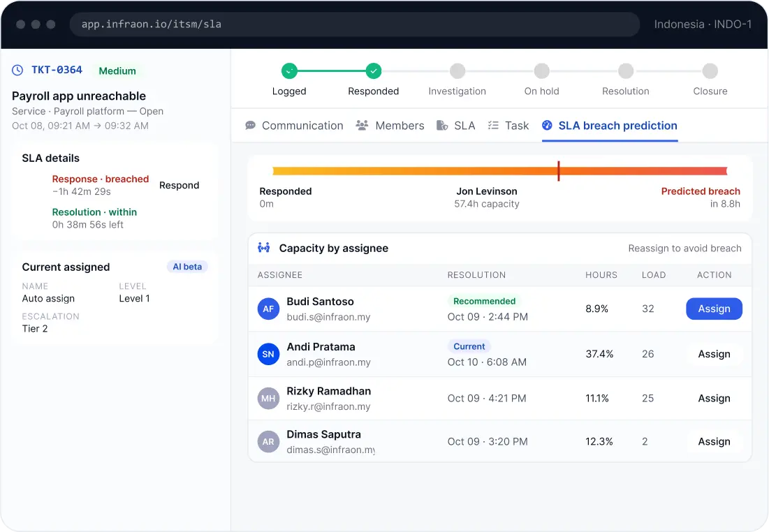Click Andi Pratama's SN avatar
Image resolution: width=769 pixels, height=532 pixels.
(x=268, y=354)
